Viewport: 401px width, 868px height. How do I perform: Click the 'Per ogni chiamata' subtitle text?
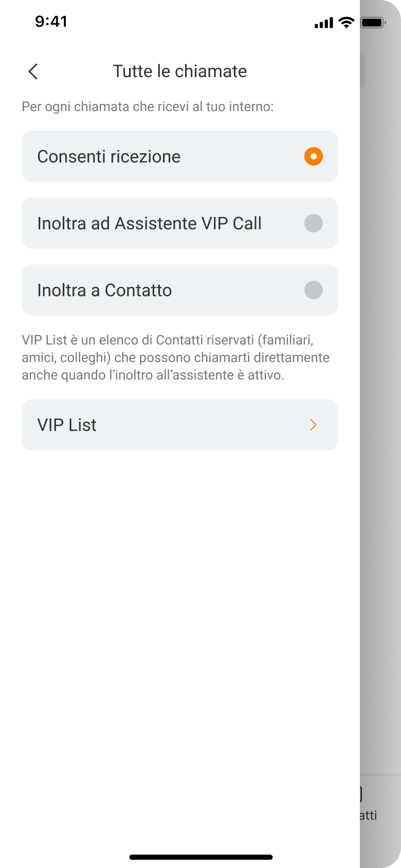(x=148, y=107)
